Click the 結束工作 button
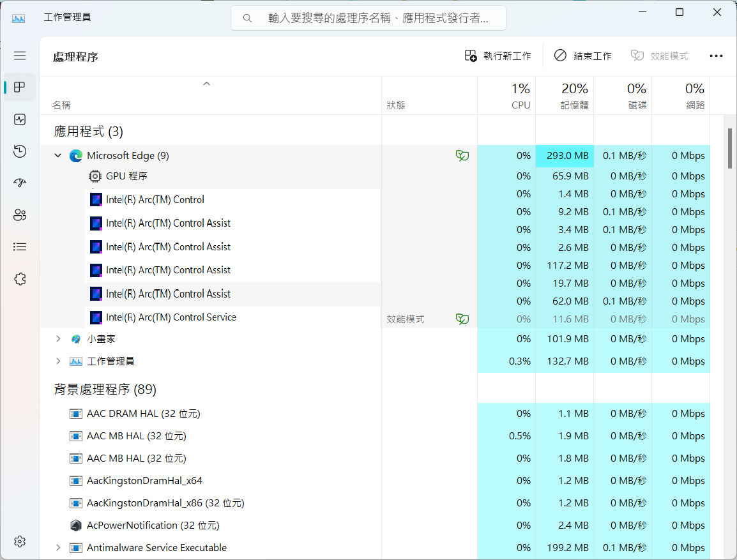 [x=582, y=56]
